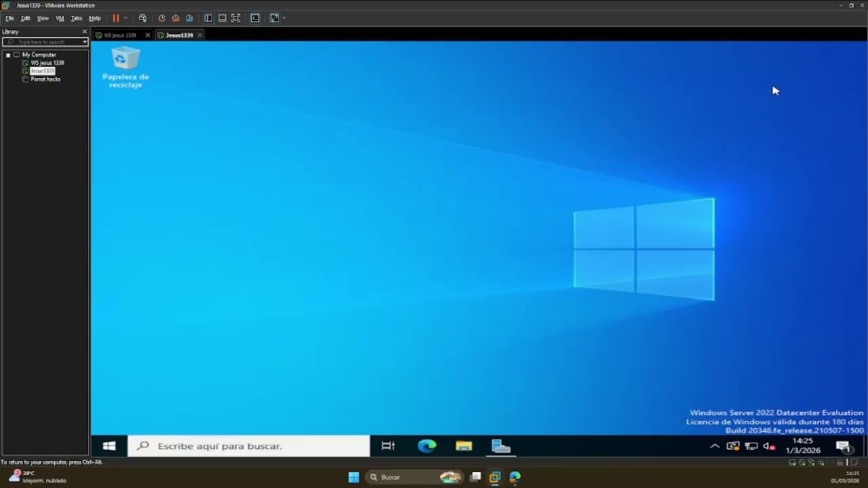Collapse the My Computer tree node
Image resolution: width=868 pixels, height=488 pixels.
pyautogui.click(x=8, y=55)
